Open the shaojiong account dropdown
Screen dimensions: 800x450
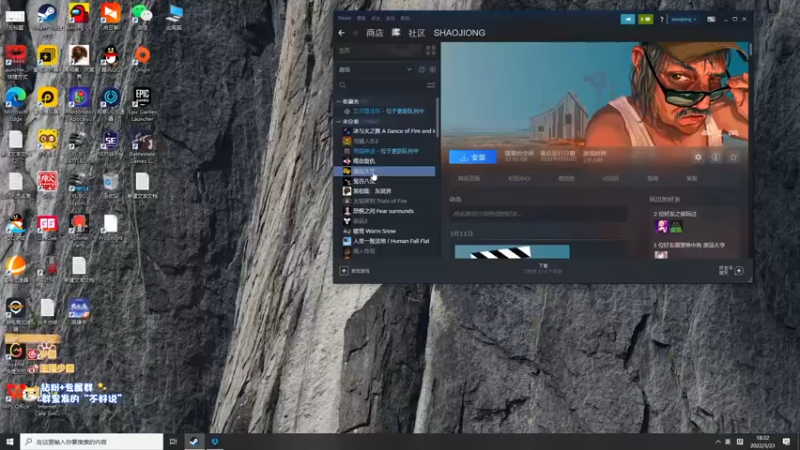click(x=684, y=19)
